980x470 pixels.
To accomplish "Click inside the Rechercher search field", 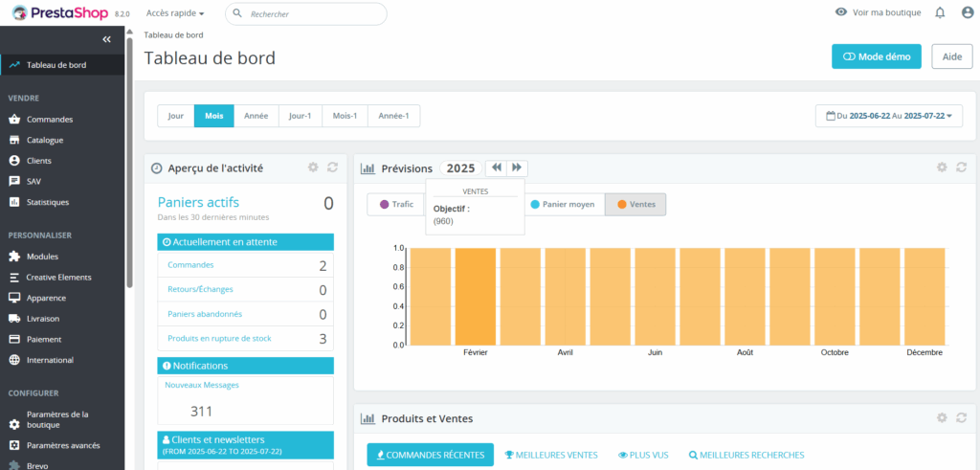I will point(306,13).
